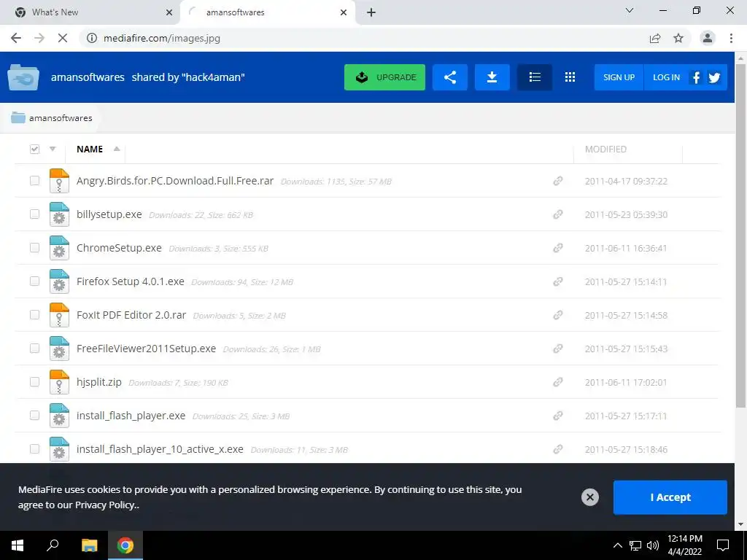Click exe file icon of billysetup.exe
This screenshot has width=747, height=560.
tap(59, 214)
